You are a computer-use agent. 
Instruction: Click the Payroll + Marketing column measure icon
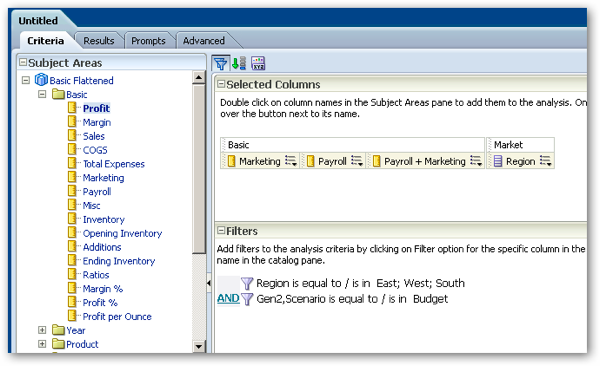(x=376, y=161)
